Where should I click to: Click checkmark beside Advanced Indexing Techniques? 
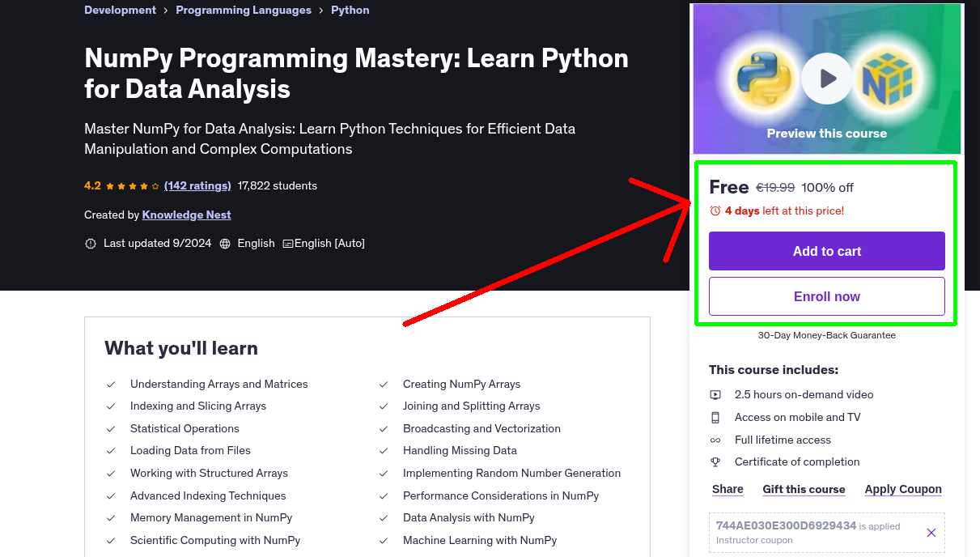point(112,496)
